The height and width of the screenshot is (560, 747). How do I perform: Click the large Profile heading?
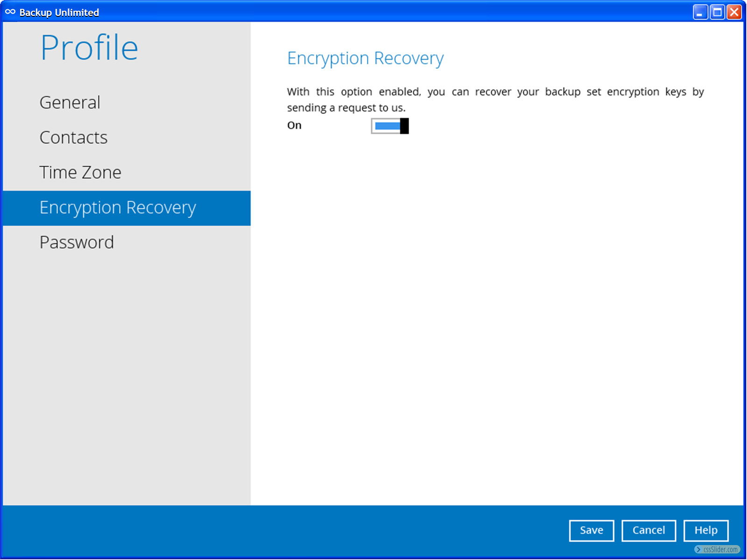pos(89,48)
